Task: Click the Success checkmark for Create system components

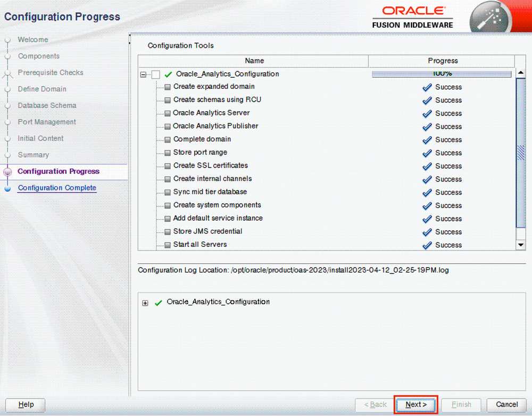Action: pyautogui.click(x=427, y=206)
